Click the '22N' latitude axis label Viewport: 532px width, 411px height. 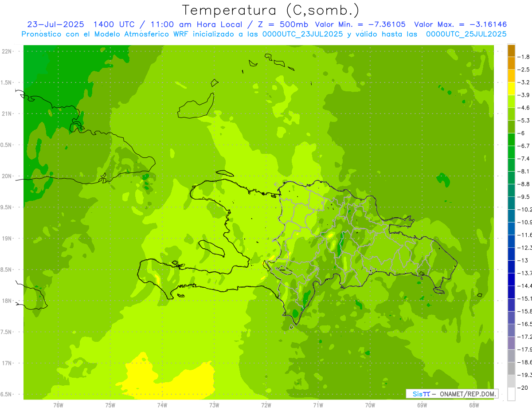tap(7, 51)
